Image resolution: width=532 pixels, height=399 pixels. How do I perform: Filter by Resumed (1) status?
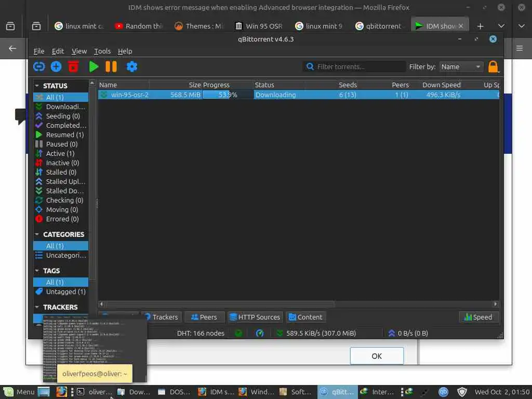(x=61, y=135)
